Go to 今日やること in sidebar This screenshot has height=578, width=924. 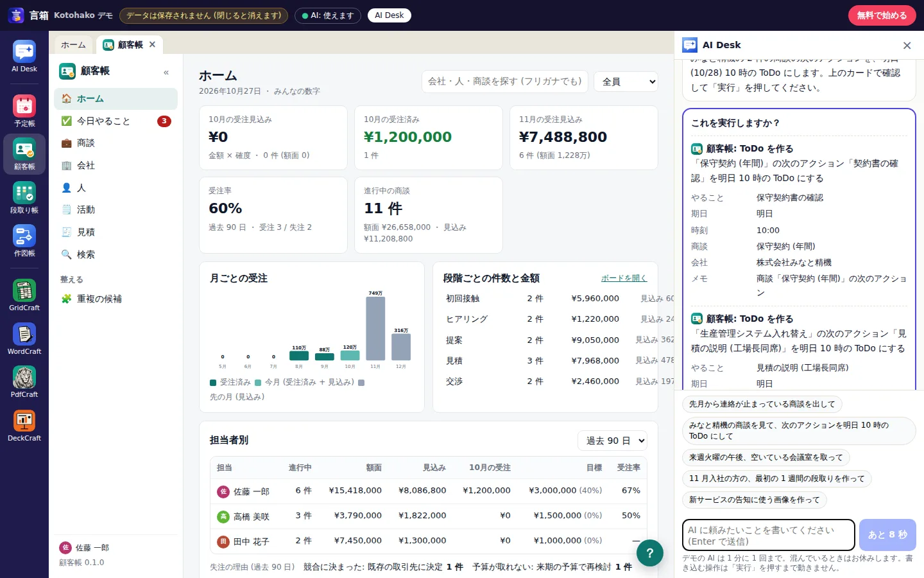coord(116,121)
